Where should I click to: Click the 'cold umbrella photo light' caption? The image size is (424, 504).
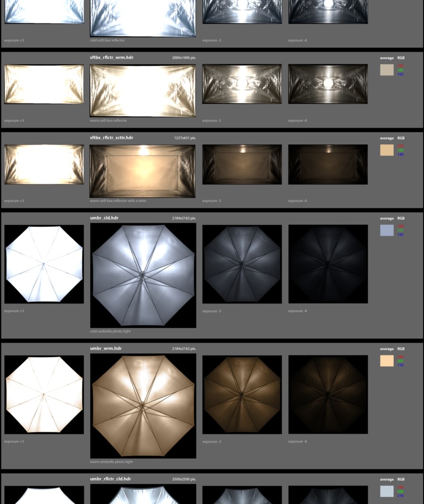pyautogui.click(x=110, y=332)
